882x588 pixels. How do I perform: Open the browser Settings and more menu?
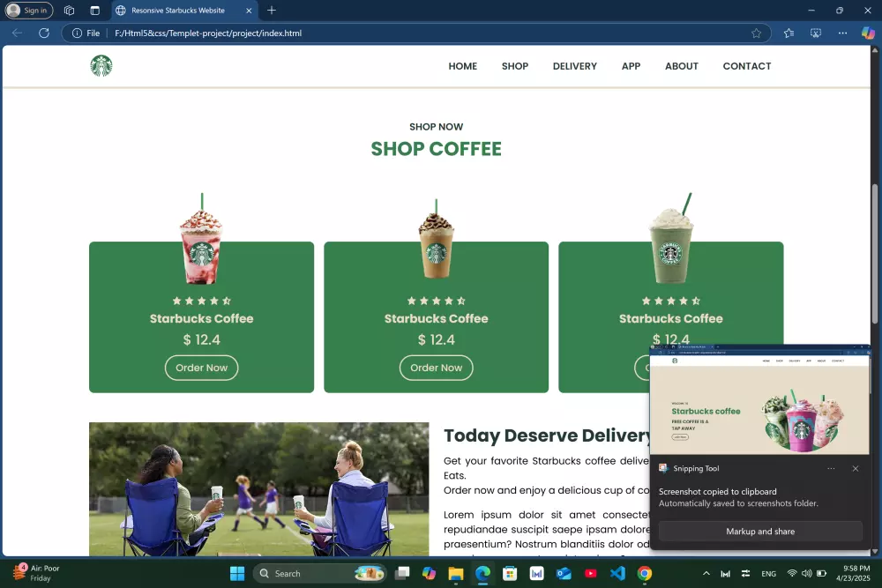(x=842, y=33)
